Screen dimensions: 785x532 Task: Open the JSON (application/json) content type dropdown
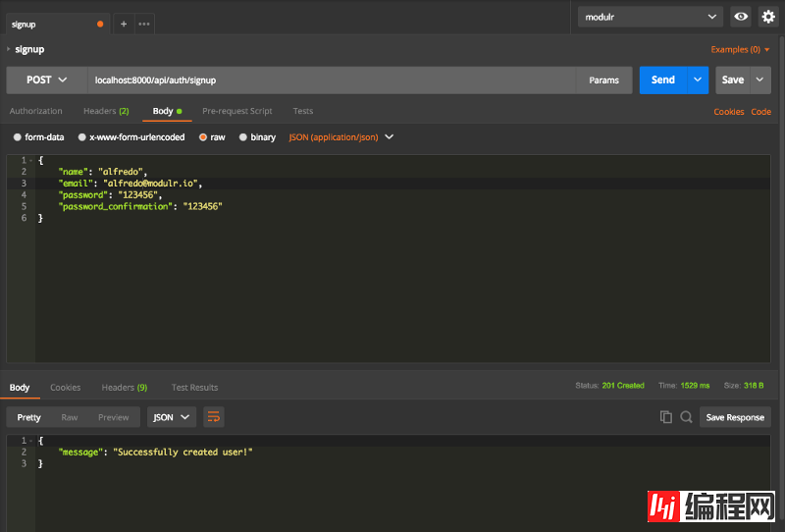[x=341, y=137]
